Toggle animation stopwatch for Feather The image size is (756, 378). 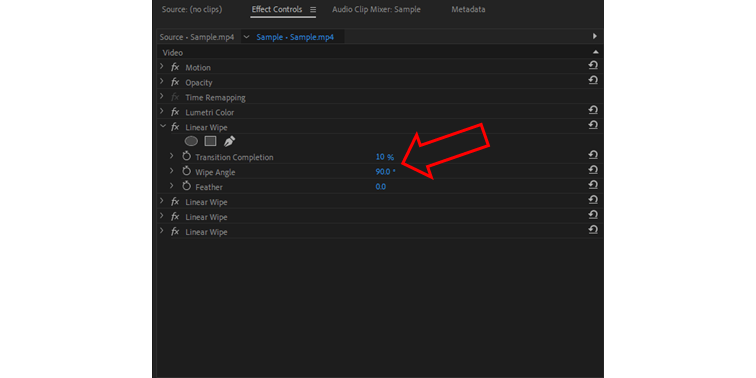click(187, 186)
